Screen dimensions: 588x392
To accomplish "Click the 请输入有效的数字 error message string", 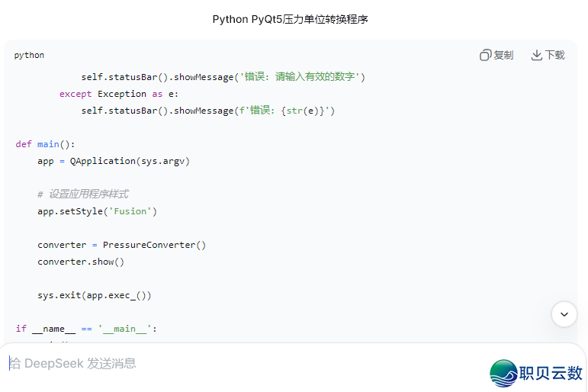I will tap(302, 77).
